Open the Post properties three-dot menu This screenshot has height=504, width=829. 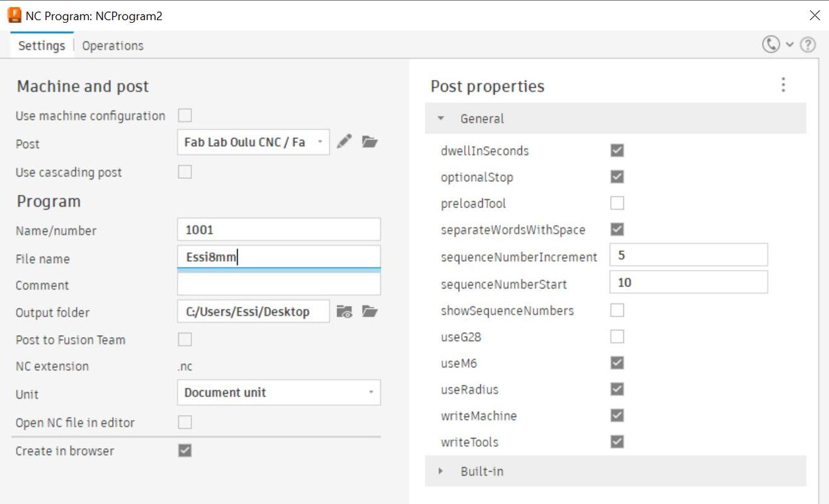tap(783, 85)
